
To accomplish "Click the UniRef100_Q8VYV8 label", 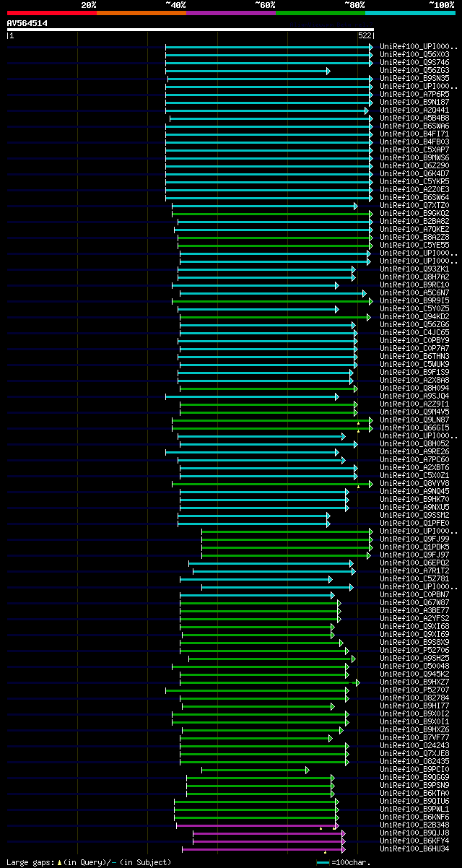I will click(x=414, y=483).
